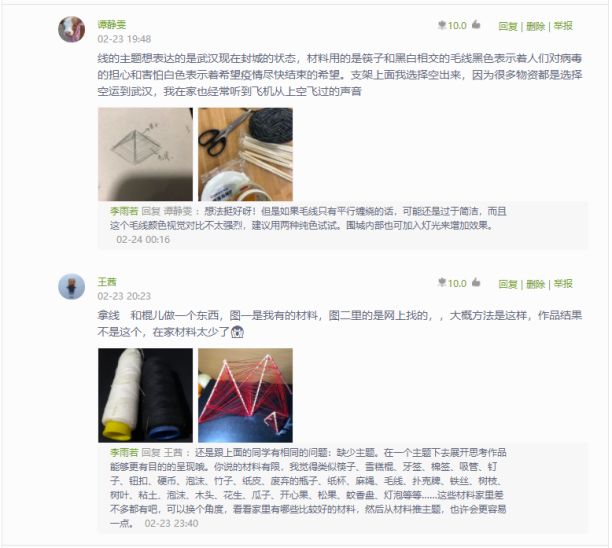The width and height of the screenshot is (612, 548).
Task: Open user profile name 王茜
Action: 107,282
